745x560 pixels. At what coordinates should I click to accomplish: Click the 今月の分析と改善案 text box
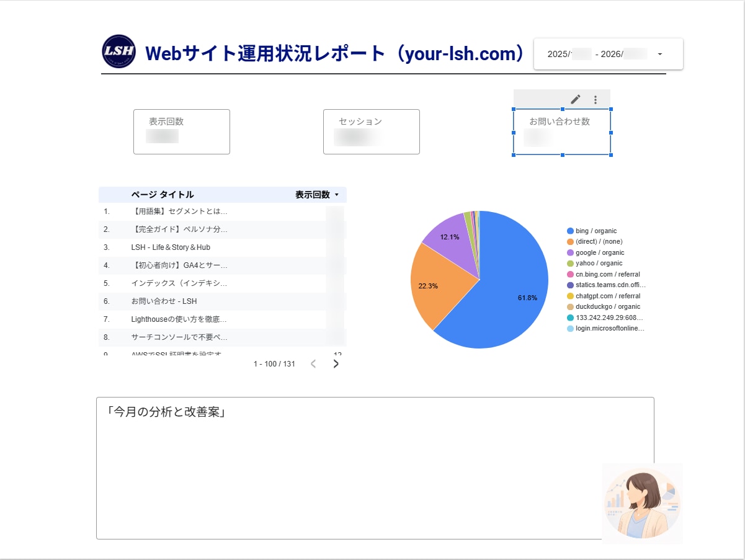click(375, 468)
